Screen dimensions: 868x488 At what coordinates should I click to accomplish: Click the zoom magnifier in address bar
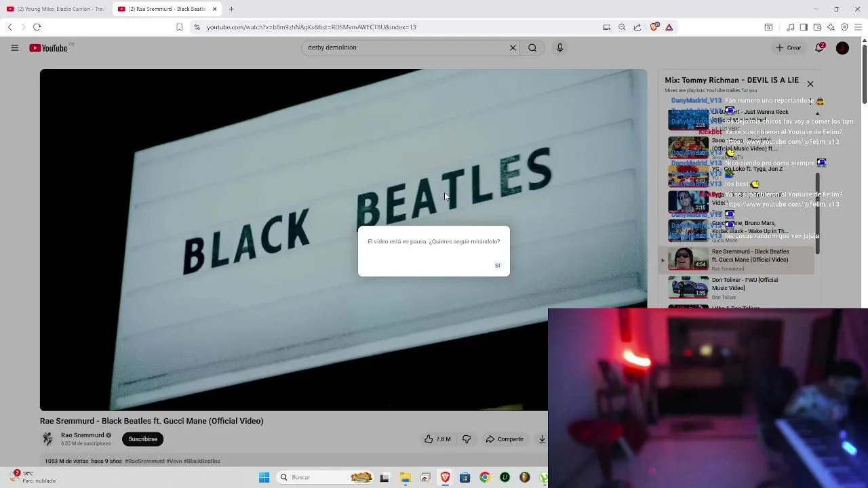point(622,27)
